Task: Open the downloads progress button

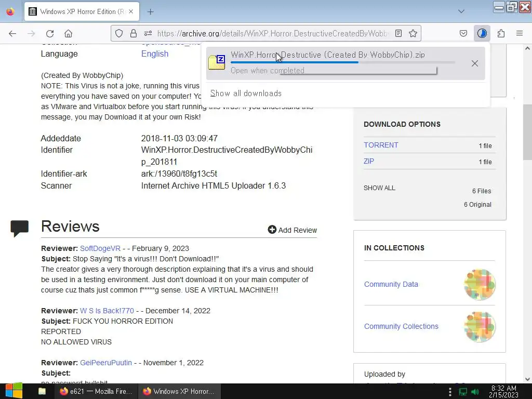Action: (x=482, y=33)
